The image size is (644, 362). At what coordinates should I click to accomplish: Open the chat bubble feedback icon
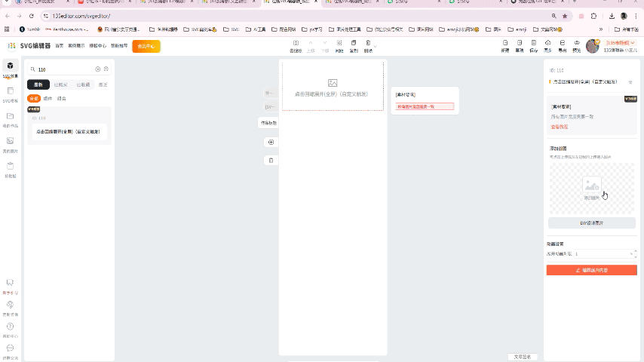(11, 351)
